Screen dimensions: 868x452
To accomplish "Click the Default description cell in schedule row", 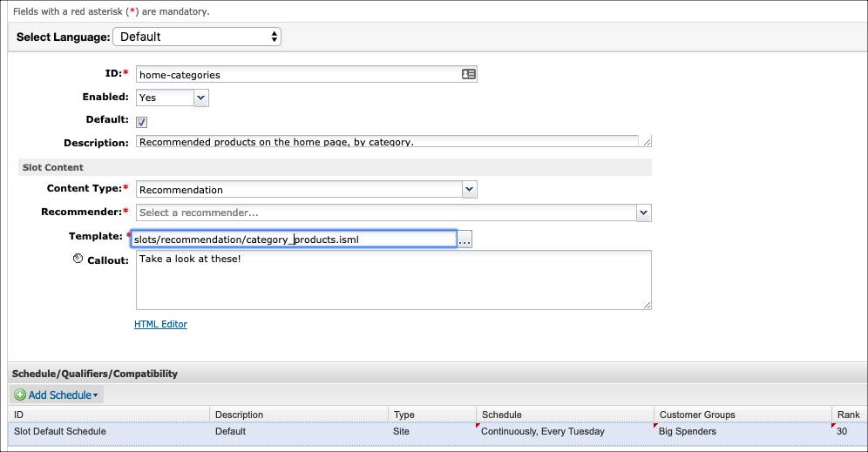I will pos(299,431).
